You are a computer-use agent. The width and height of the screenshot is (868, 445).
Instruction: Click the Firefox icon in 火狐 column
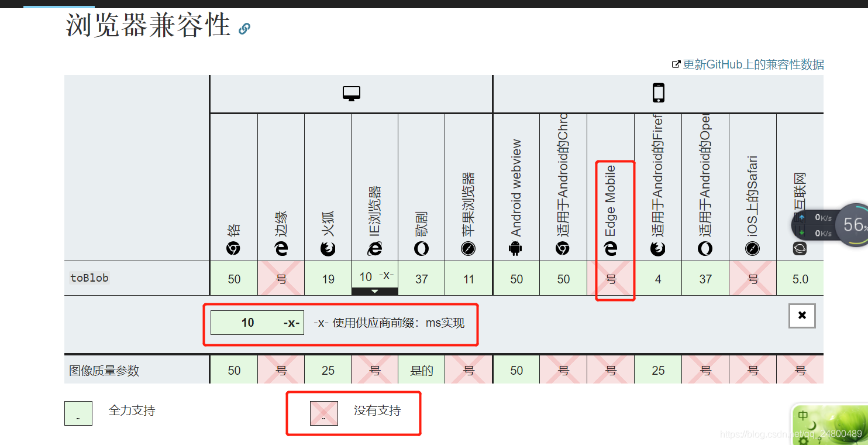tap(328, 249)
